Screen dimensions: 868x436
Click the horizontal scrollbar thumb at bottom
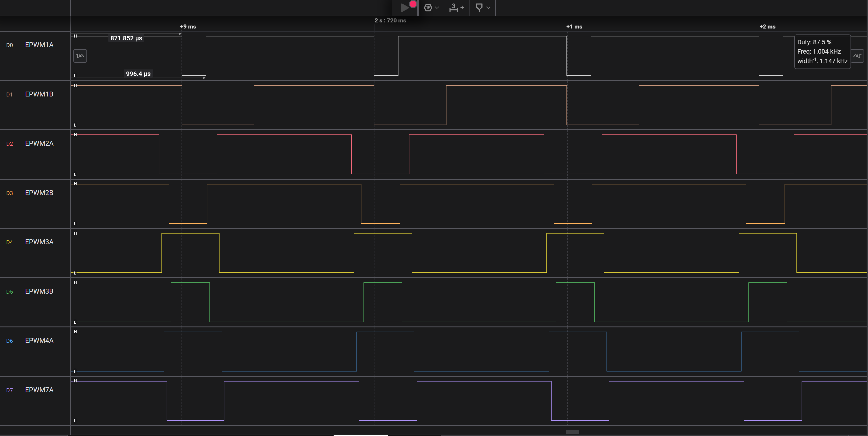click(x=572, y=432)
